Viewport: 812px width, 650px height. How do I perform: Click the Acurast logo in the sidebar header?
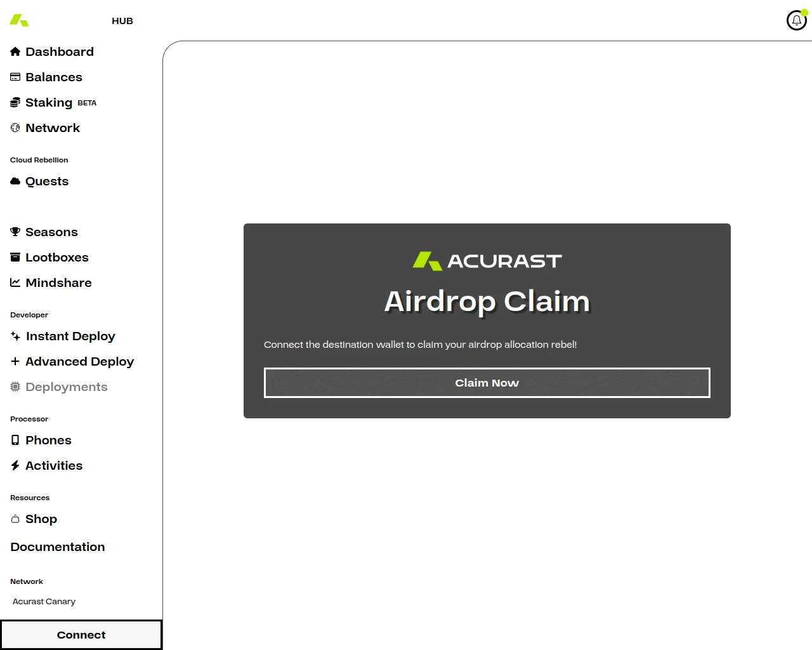[19, 20]
